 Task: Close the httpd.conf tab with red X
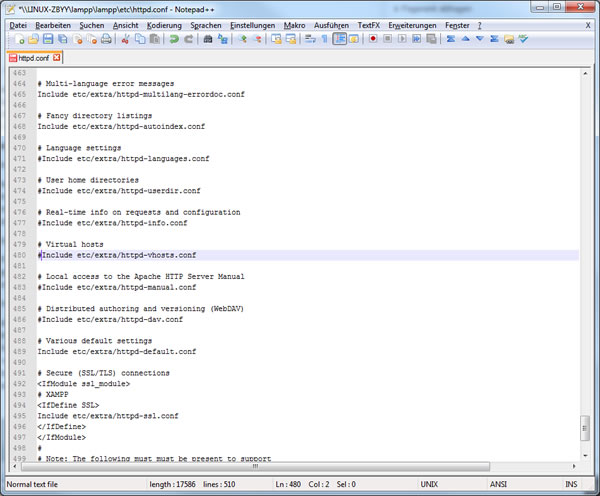coord(57,58)
